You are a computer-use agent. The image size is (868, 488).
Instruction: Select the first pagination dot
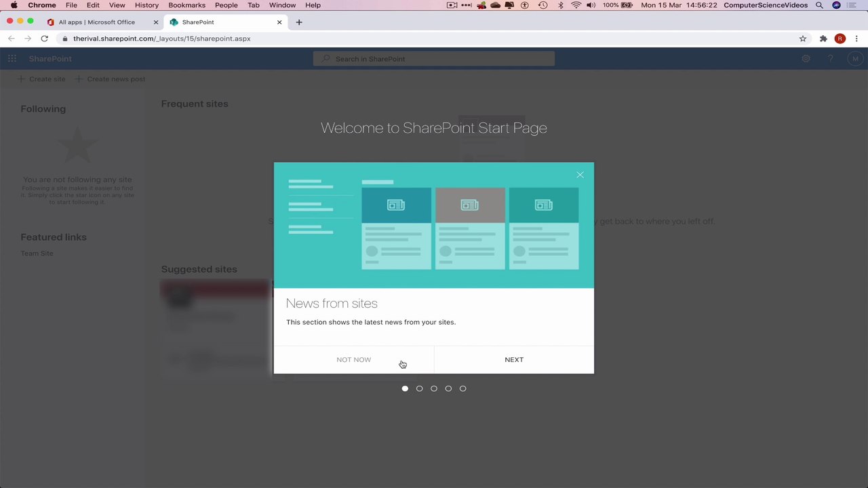click(x=405, y=388)
